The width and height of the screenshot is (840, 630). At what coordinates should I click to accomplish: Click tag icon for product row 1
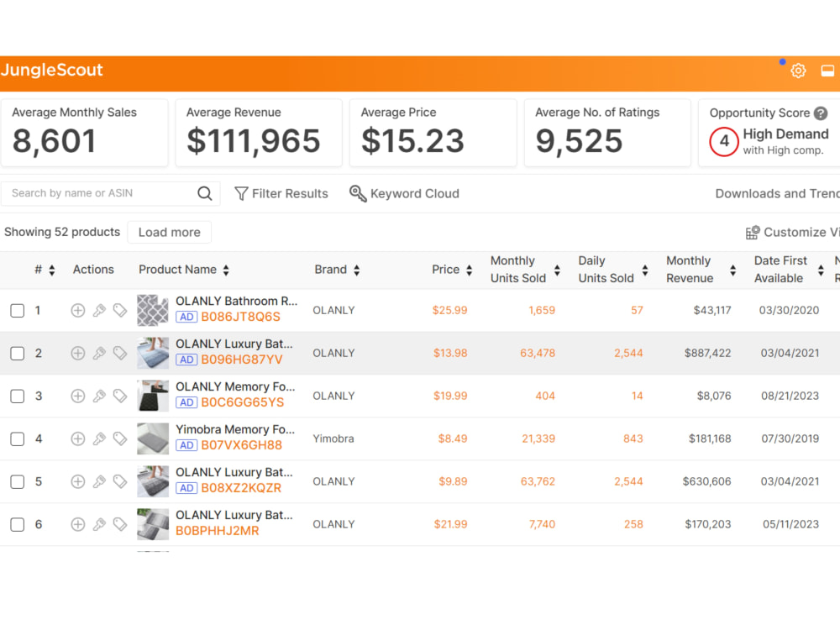(120, 310)
